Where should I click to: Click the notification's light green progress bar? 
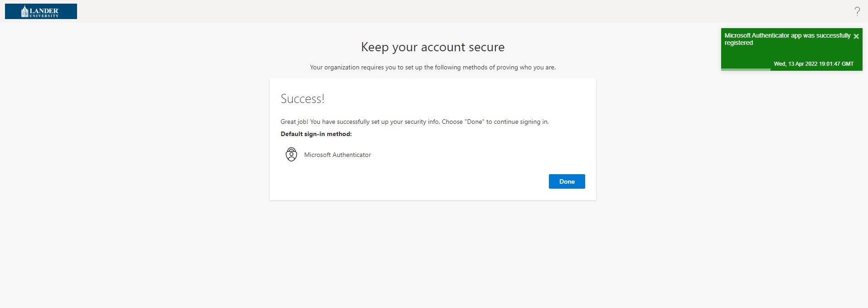(746, 69)
